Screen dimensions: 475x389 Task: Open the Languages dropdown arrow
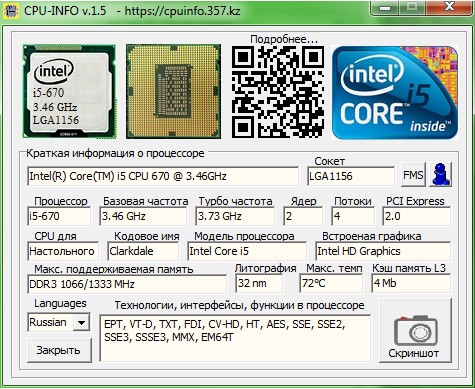point(81,322)
